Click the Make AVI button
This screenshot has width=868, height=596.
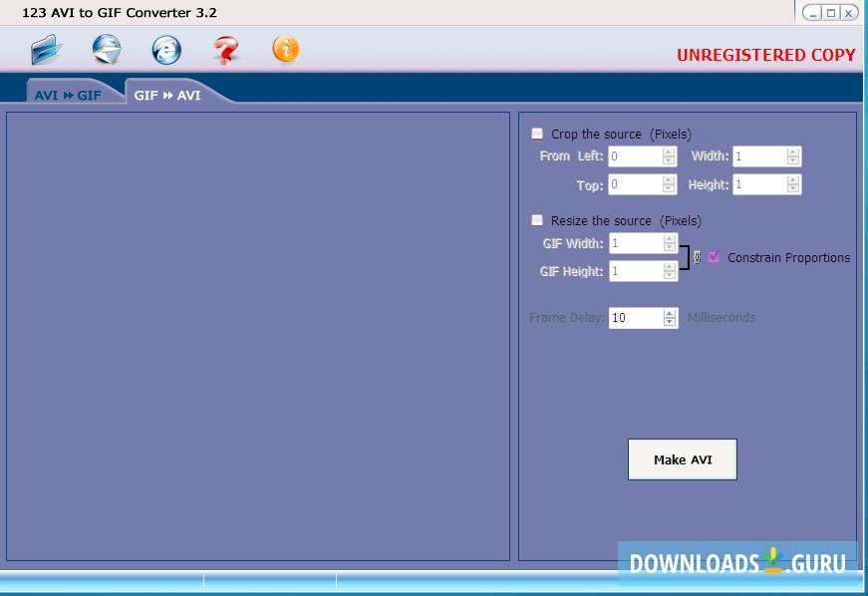(683, 459)
